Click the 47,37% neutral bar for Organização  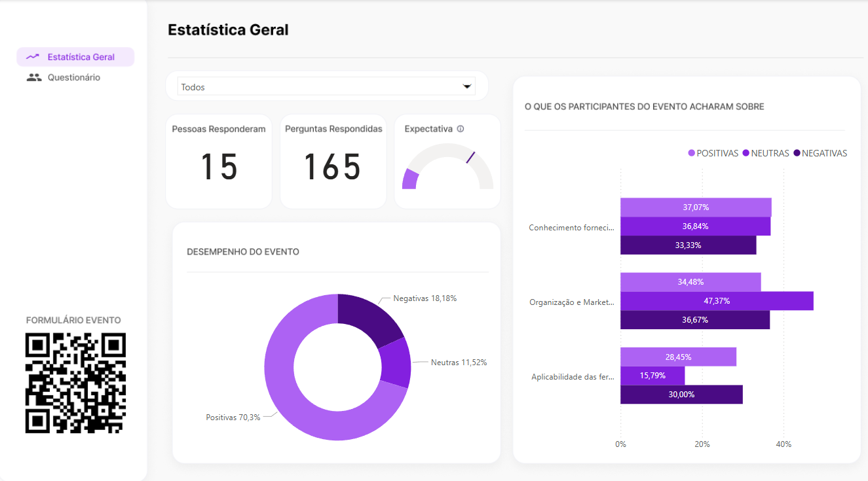coord(717,301)
